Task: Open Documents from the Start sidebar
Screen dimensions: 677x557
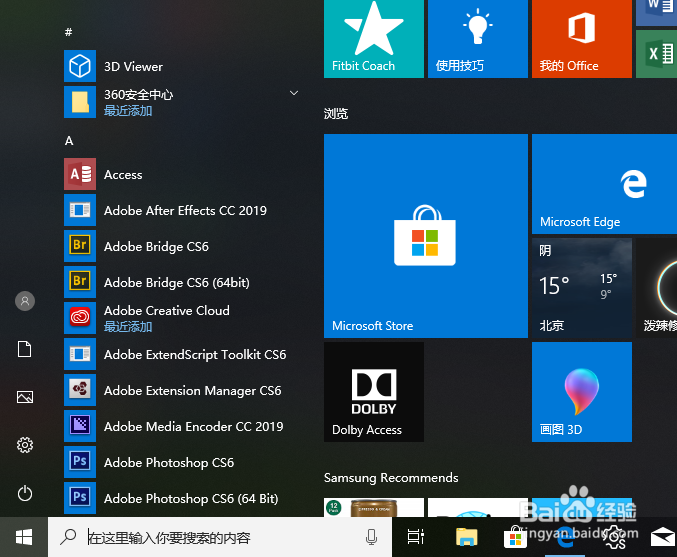Action: point(25,349)
